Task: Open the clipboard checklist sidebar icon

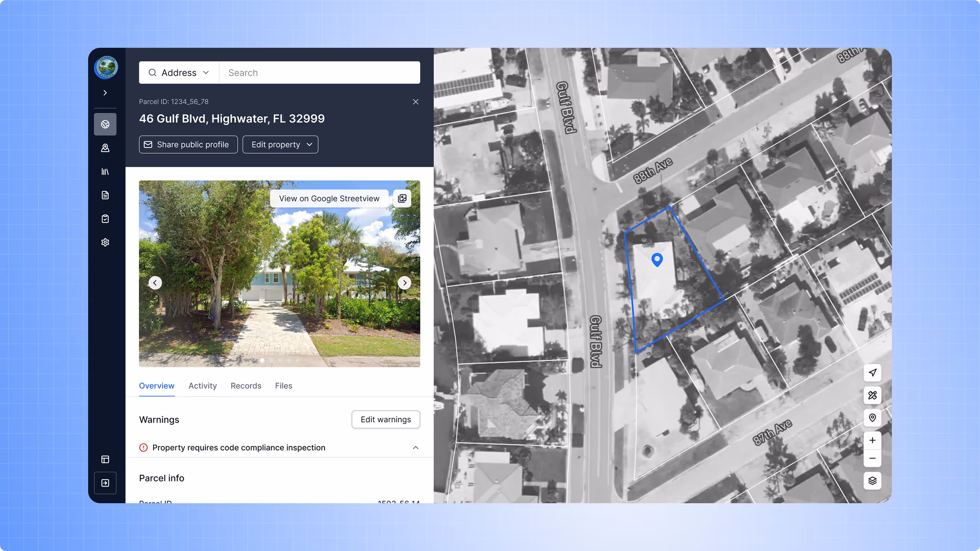Action: [x=105, y=219]
